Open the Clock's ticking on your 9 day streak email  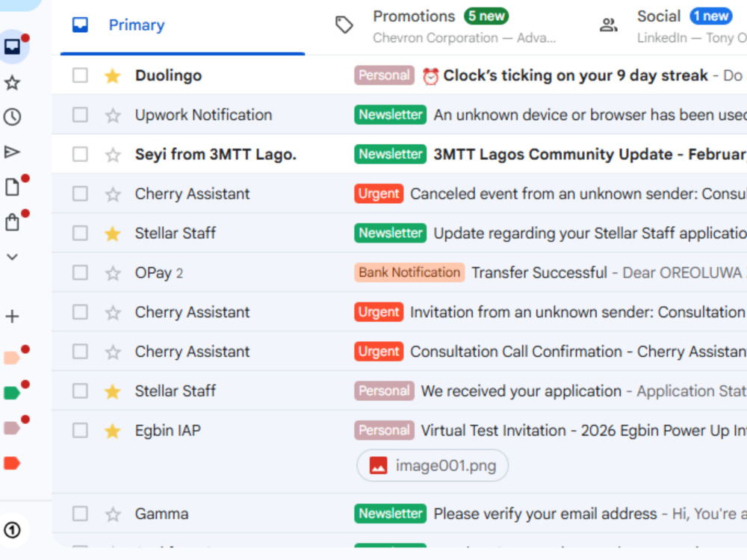[x=575, y=75]
